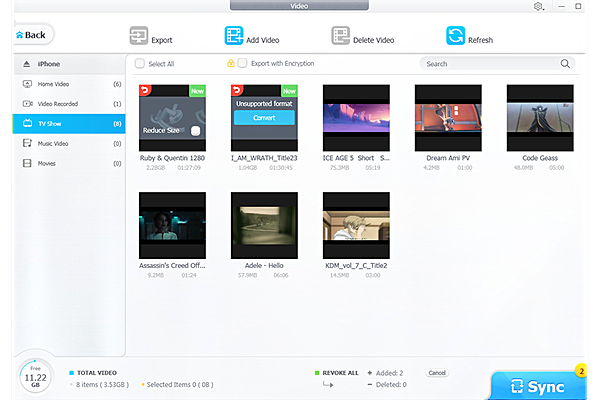Click the Export icon in the toolbar

pos(139,38)
